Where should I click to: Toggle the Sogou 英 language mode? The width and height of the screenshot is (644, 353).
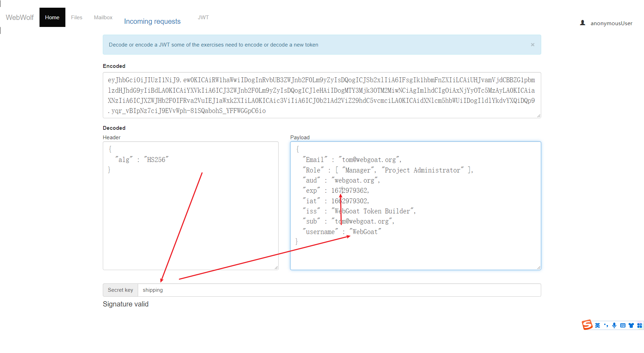tap(598, 325)
